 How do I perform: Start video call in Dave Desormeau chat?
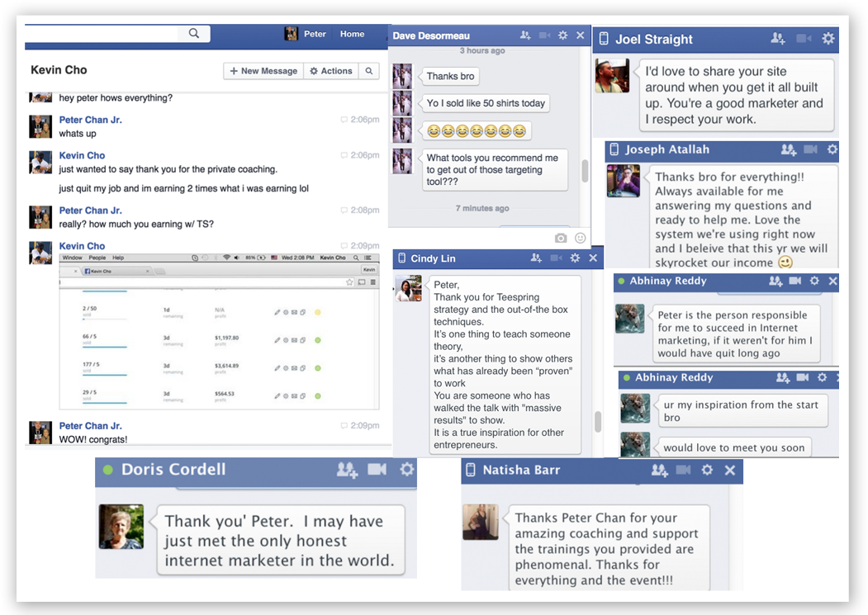[x=545, y=35]
